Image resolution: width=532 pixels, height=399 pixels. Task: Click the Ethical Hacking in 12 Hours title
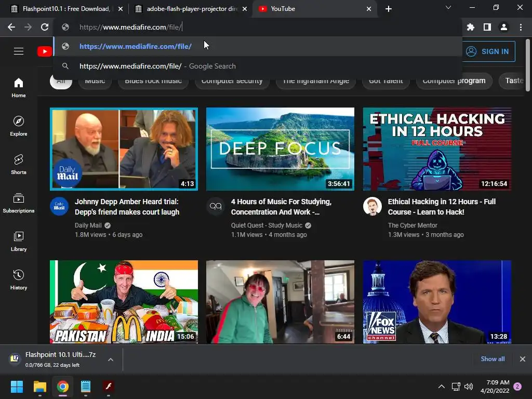coord(442,207)
